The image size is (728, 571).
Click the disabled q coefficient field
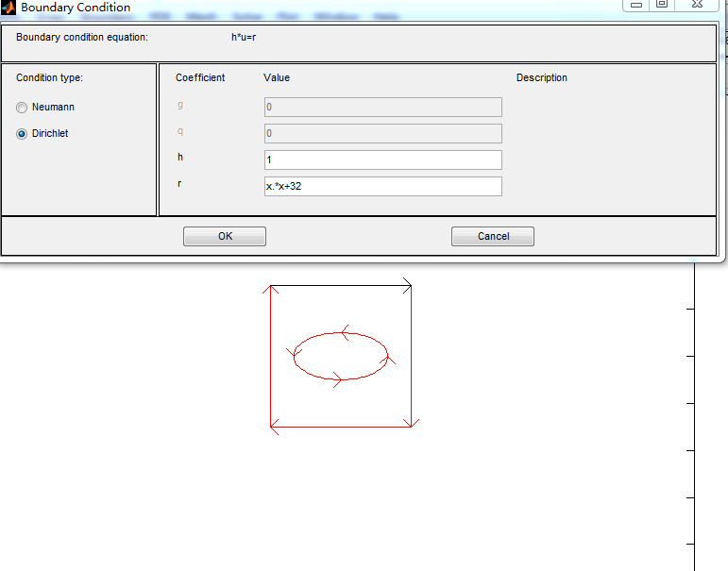coord(383,133)
